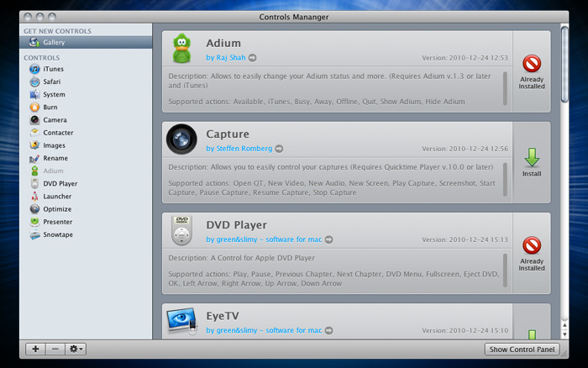Viewport: 588px width, 368px height.
Task: Click the Rename control icon
Action: click(34, 158)
